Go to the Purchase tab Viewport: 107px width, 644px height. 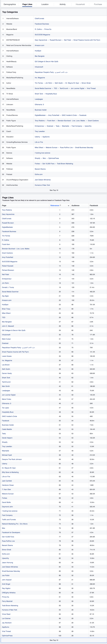(98, 4)
